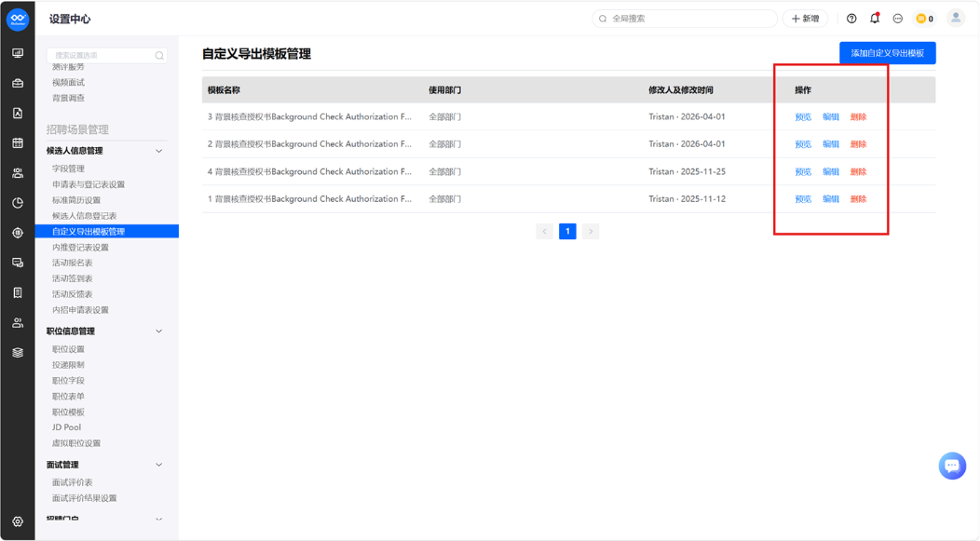The height and width of the screenshot is (541, 980).
Task: Click the search icon in settings search box
Action: (x=159, y=56)
